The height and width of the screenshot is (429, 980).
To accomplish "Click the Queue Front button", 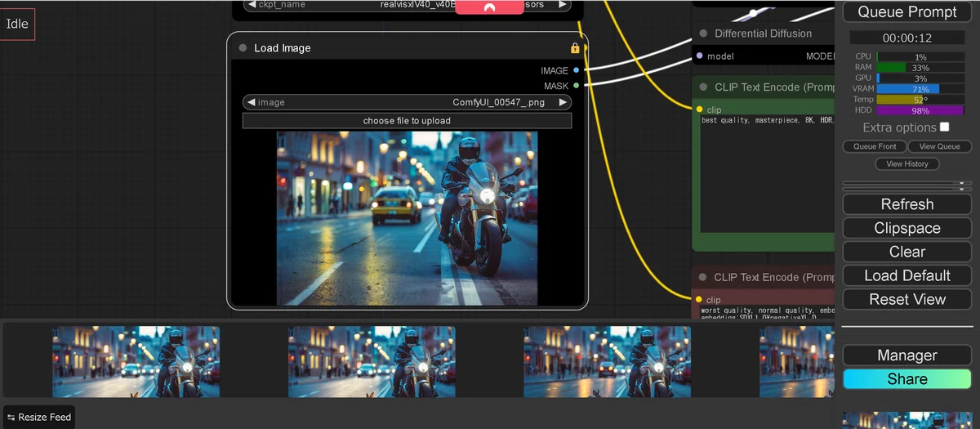I will [875, 146].
